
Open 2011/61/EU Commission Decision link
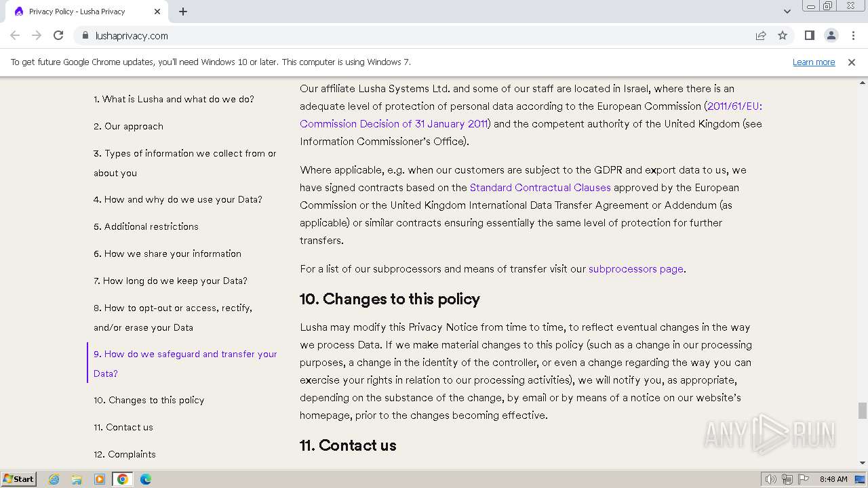pyautogui.click(x=531, y=115)
